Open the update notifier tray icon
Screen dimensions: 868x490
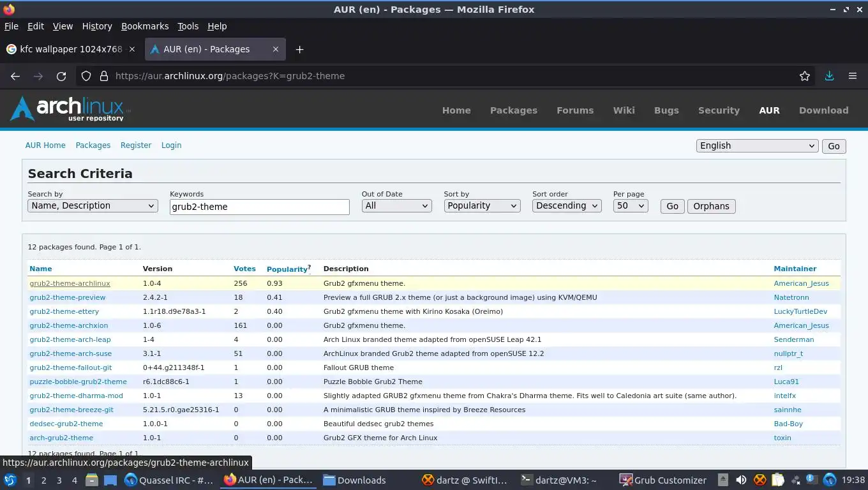[811, 479]
